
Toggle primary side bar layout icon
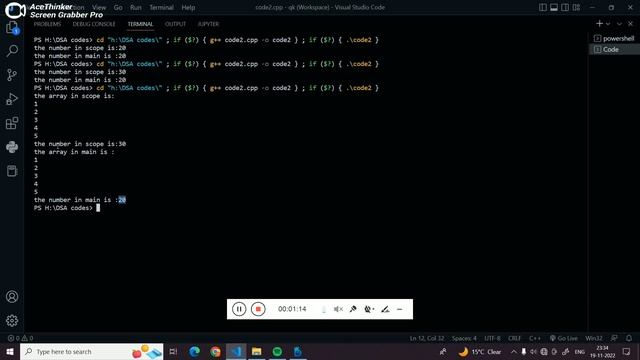click(543, 7)
